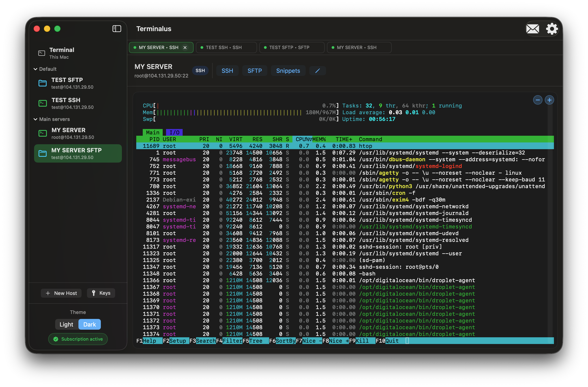Click the Subscription active badge
Viewport: 588px width, 387px height.
click(78, 339)
